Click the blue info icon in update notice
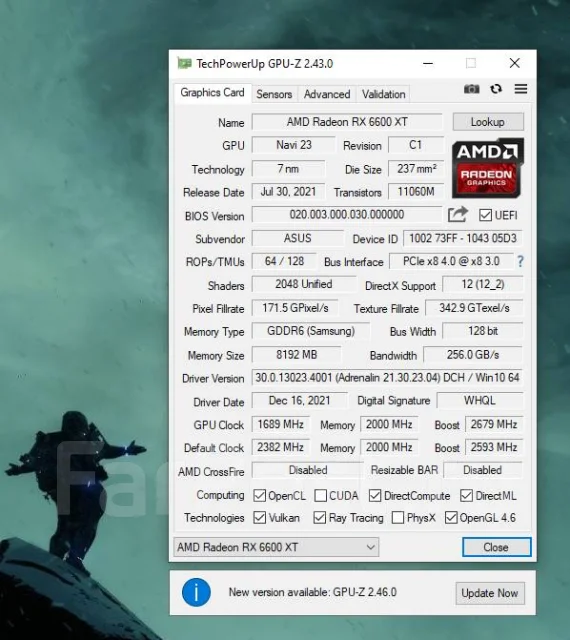 (196, 592)
